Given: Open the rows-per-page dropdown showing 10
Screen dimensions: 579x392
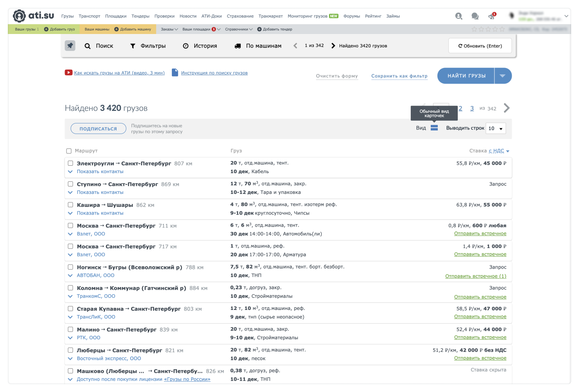Looking at the screenshot, I should tap(495, 128).
